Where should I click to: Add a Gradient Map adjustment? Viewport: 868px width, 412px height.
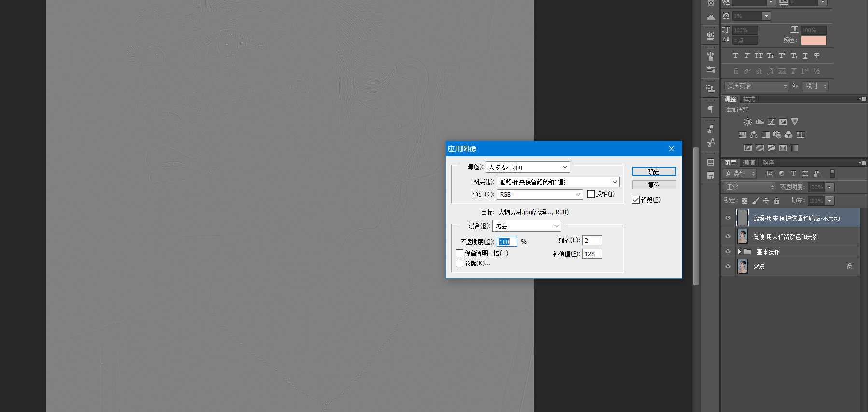(x=795, y=148)
